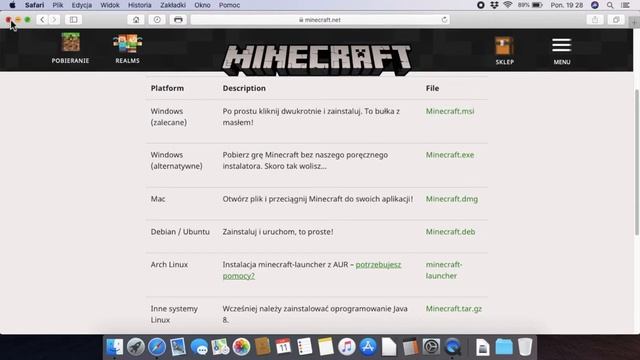
Task: Download the Minecraft.exe file
Action: point(450,155)
